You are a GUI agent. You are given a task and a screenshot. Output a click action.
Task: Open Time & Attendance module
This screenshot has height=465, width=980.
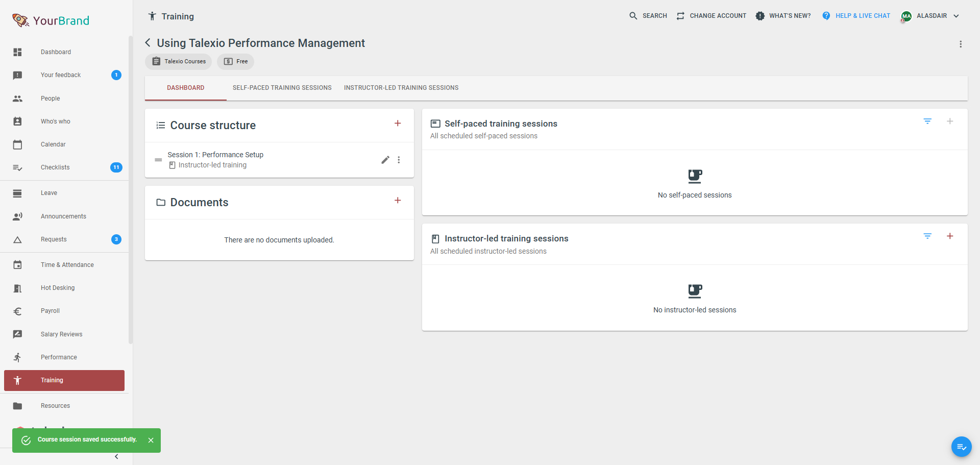point(64,265)
